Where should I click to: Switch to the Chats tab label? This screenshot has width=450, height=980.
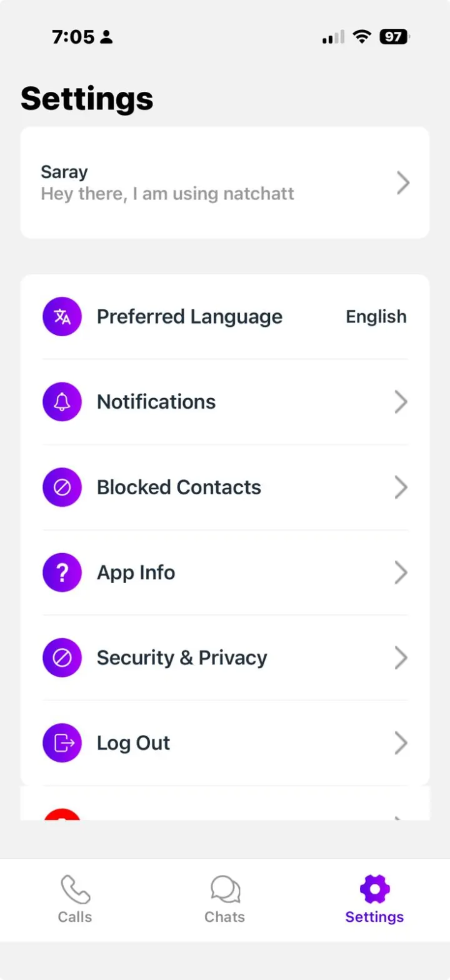pos(225,917)
